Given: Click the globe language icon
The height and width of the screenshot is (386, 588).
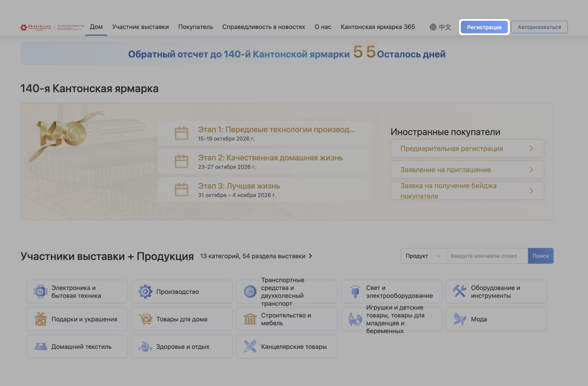Looking at the screenshot, I should coord(433,27).
